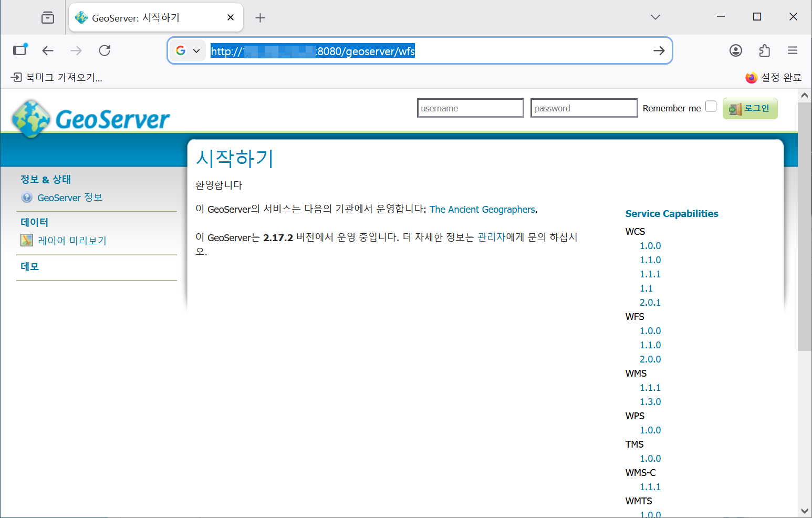The height and width of the screenshot is (518, 812).
Task: Click the 관리자 administrator link
Action: [x=492, y=237]
